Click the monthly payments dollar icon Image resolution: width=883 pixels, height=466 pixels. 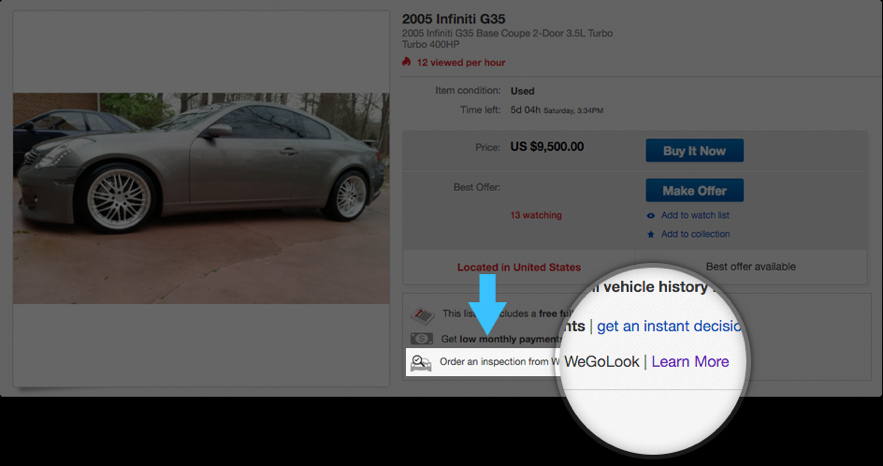(x=422, y=339)
